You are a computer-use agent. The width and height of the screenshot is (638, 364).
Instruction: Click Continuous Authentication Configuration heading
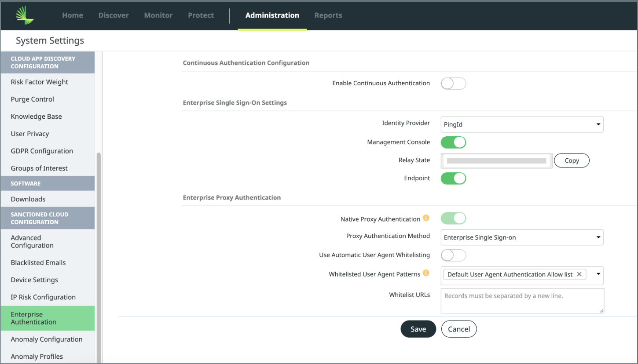246,63
